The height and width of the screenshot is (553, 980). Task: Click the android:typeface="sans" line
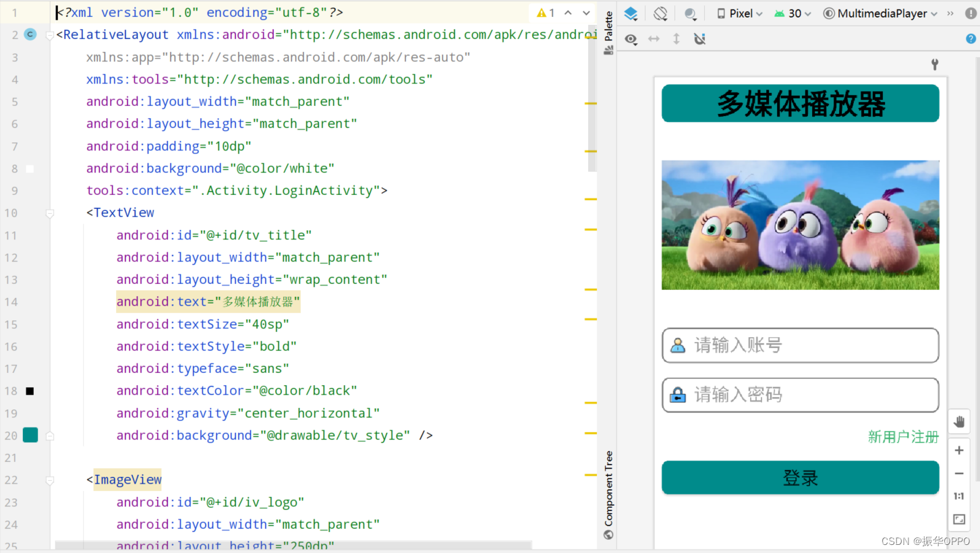coord(203,369)
